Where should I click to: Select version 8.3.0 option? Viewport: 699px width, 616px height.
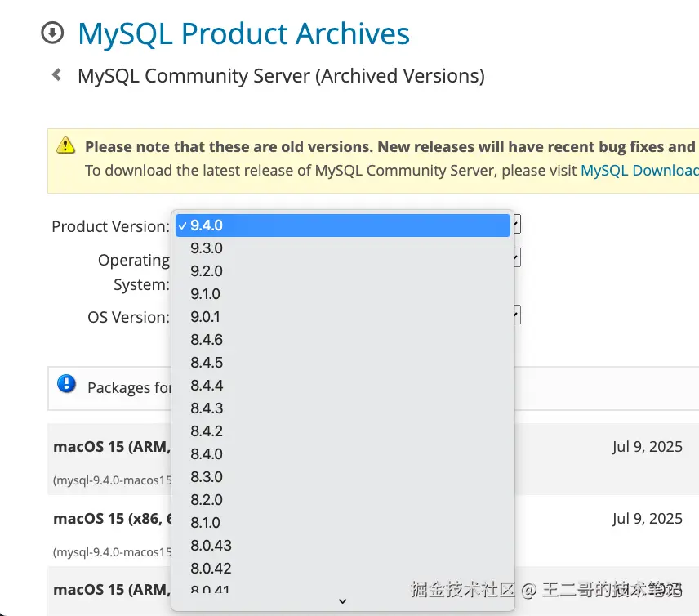click(342, 477)
